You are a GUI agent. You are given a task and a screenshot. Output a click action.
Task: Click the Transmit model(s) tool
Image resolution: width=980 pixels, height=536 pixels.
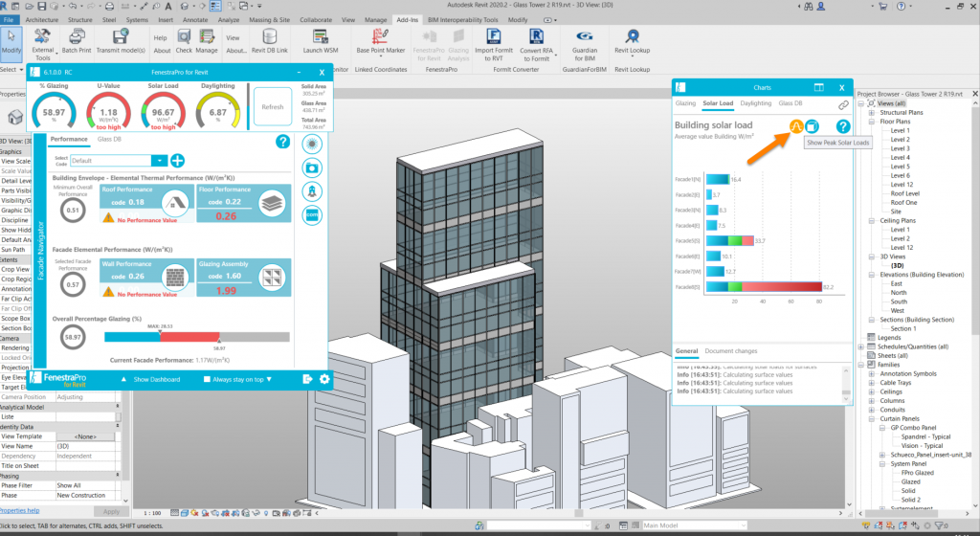[121, 41]
